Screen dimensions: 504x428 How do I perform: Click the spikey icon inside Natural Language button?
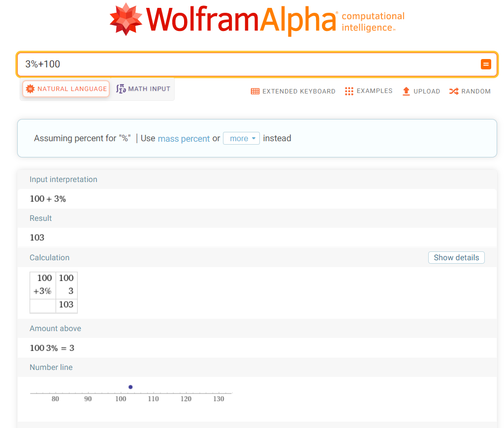click(30, 89)
